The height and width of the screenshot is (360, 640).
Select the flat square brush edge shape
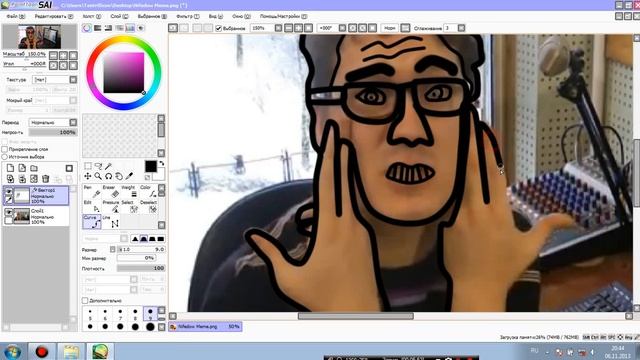[161, 239]
